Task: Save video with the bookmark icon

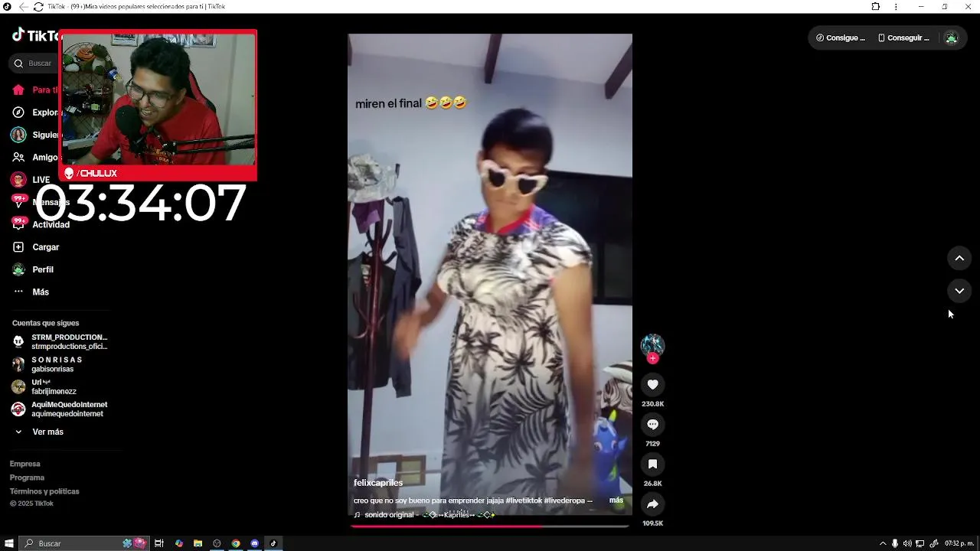Action: (x=652, y=465)
